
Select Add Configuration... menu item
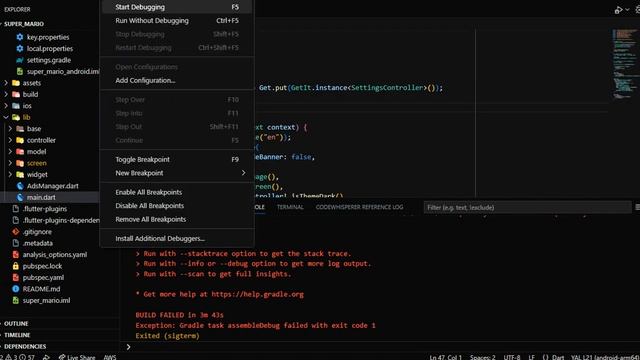click(x=177, y=80)
